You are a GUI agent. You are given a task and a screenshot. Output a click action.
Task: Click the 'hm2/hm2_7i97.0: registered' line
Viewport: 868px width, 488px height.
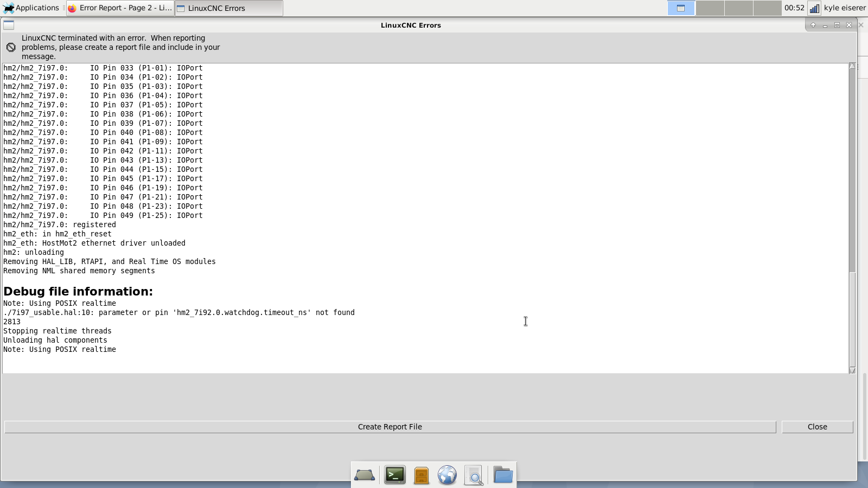click(x=60, y=224)
